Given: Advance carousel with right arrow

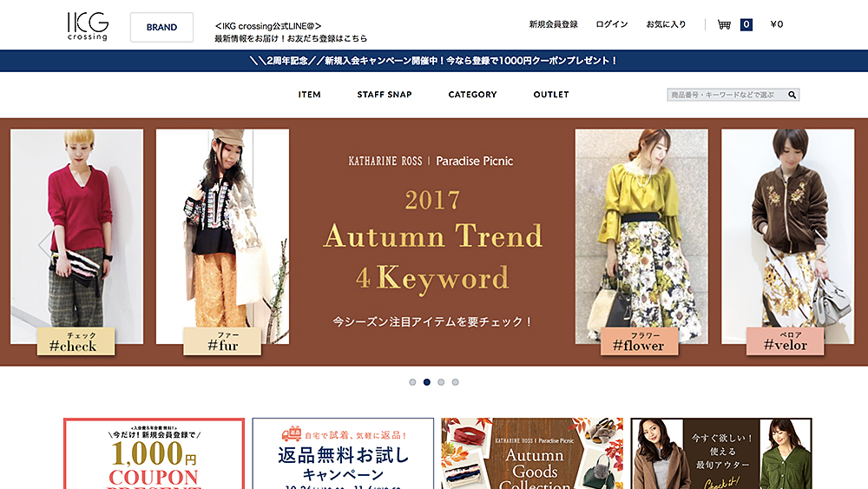Looking at the screenshot, I should click(823, 244).
